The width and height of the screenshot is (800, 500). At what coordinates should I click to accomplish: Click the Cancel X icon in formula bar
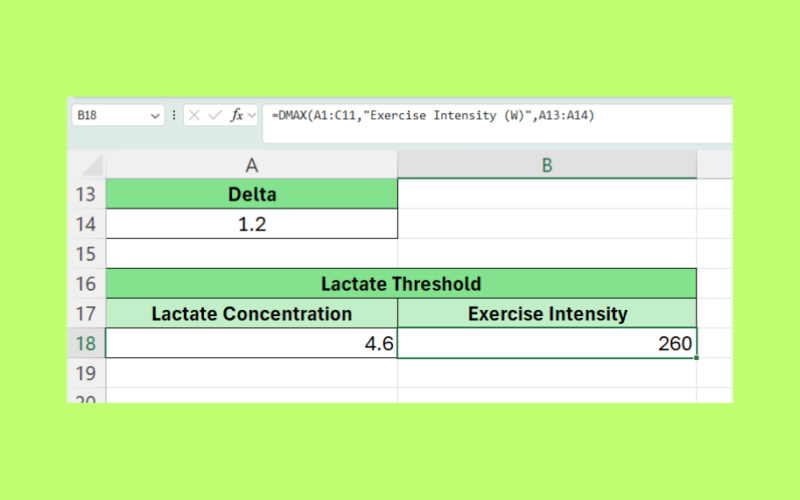pos(194,116)
